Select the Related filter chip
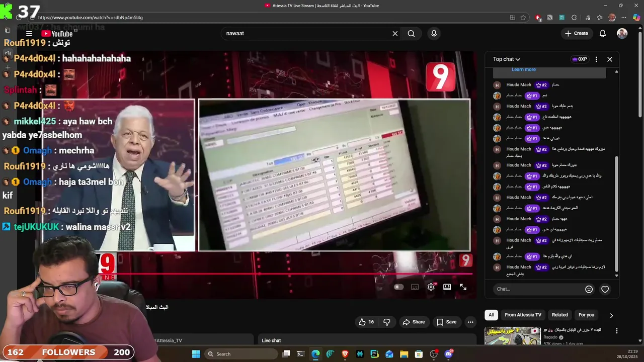This screenshot has height=362, width=644. coord(559,315)
